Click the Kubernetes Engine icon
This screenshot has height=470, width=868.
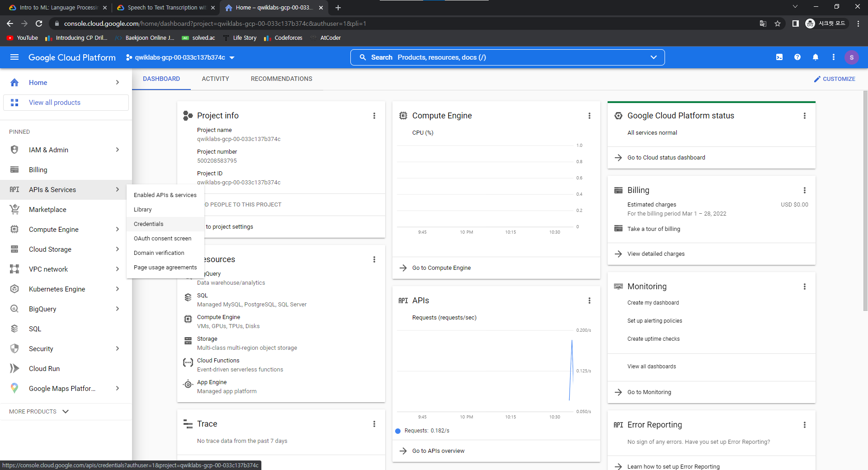pyautogui.click(x=14, y=289)
